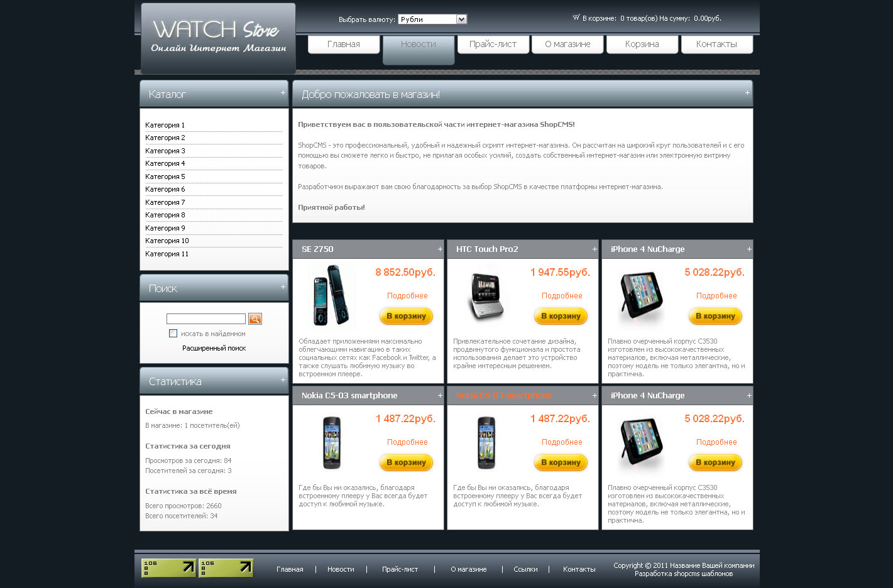Click the orange-highlighted Nokia C5-03 smartphone title
893x588 pixels.
pos(503,396)
